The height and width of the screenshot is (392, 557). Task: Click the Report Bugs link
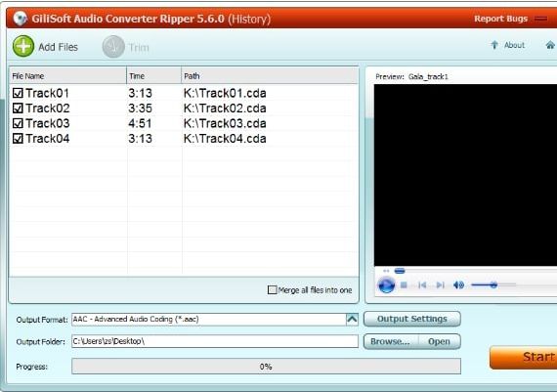click(x=501, y=19)
